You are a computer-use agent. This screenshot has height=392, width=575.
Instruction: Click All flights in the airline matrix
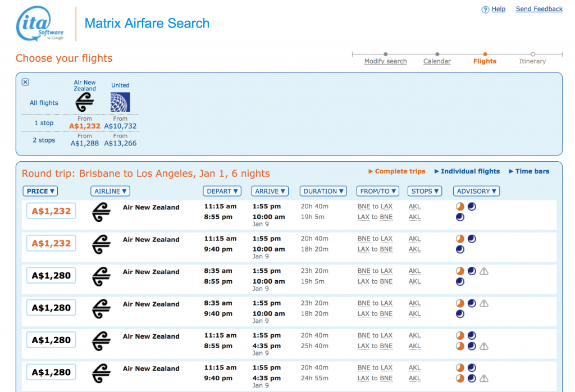coord(44,103)
